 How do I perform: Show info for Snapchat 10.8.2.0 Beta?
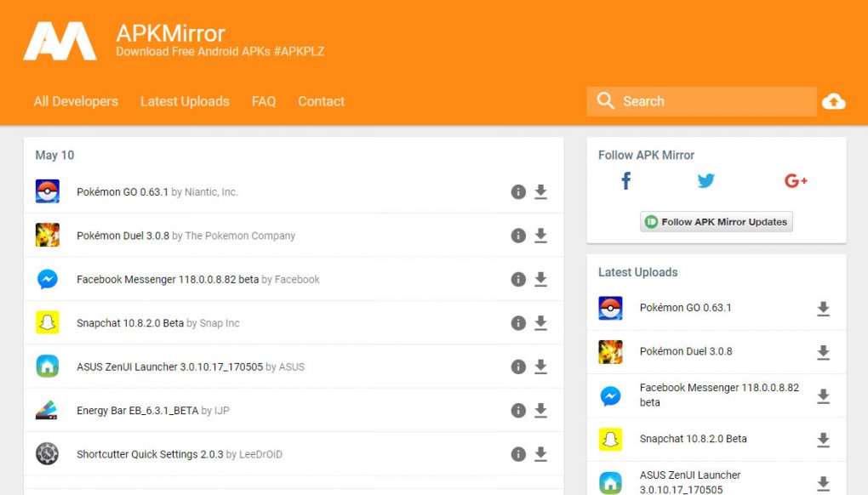[518, 323]
